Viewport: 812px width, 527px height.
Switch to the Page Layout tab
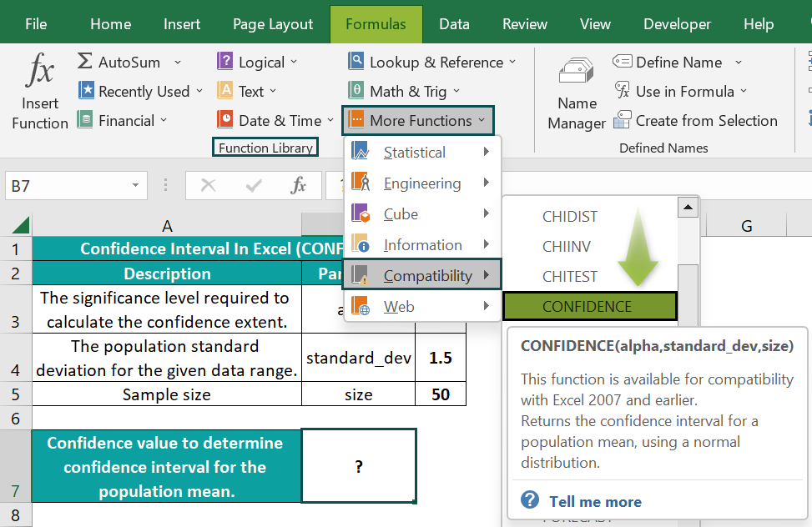point(273,24)
